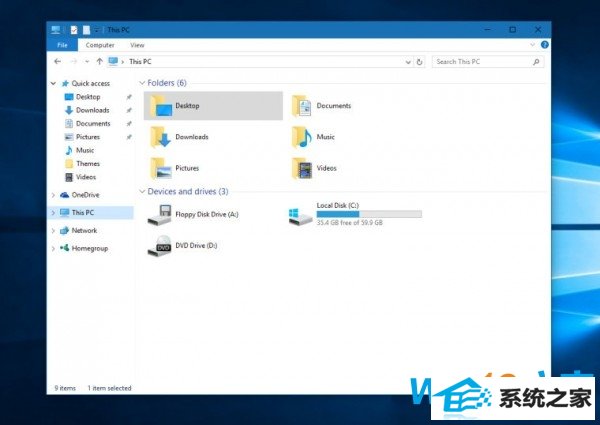This screenshot has width=600, height=425.
Task: Open the Music folder icon in main pane
Action: point(301,136)
